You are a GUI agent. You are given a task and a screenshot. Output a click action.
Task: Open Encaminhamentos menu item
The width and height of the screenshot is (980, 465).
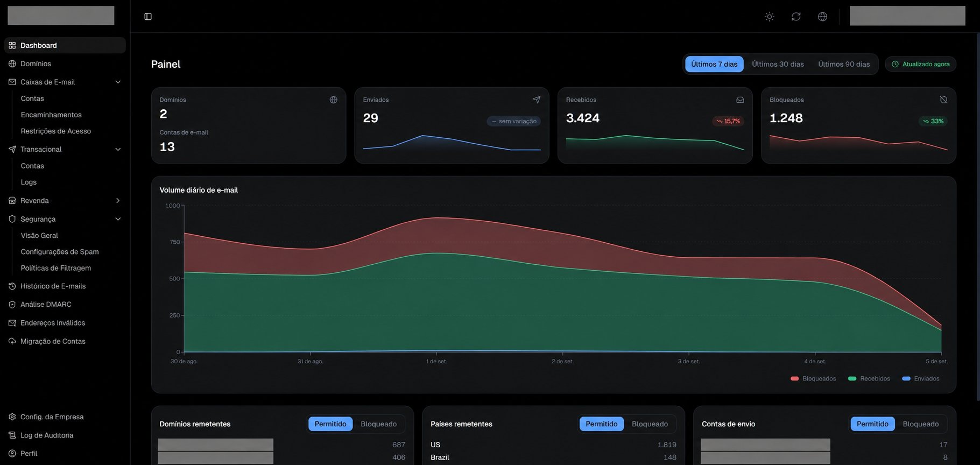(51, 115)
